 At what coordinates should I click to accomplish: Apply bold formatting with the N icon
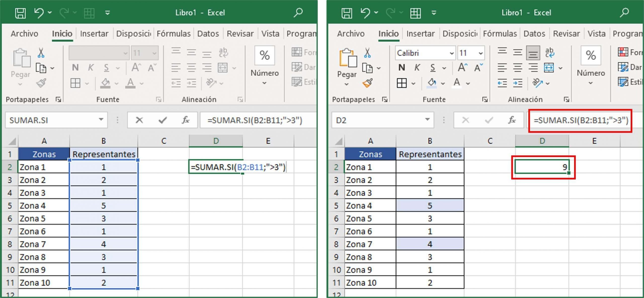(x=402, y=67)
